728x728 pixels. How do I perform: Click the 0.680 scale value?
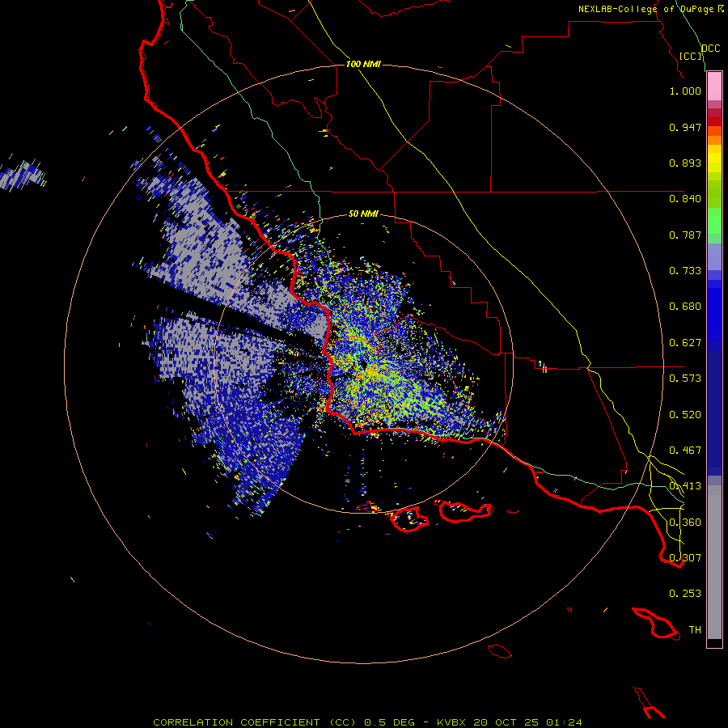click(685, 307)
